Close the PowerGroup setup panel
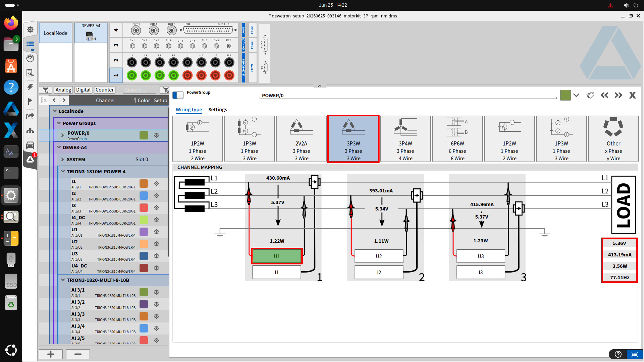This screenshot has height=362, width=644. 632,95
